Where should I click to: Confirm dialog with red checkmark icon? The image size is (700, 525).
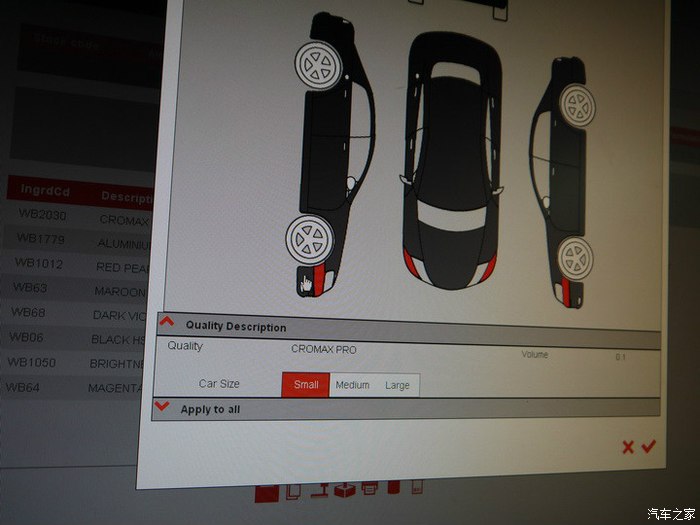tap(648, 447)
